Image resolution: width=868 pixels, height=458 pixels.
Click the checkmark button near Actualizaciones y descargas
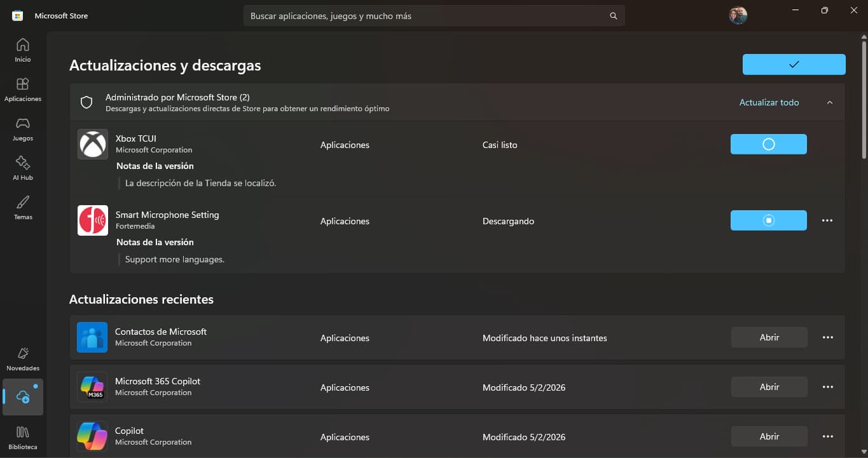click(x=793, y=64)
